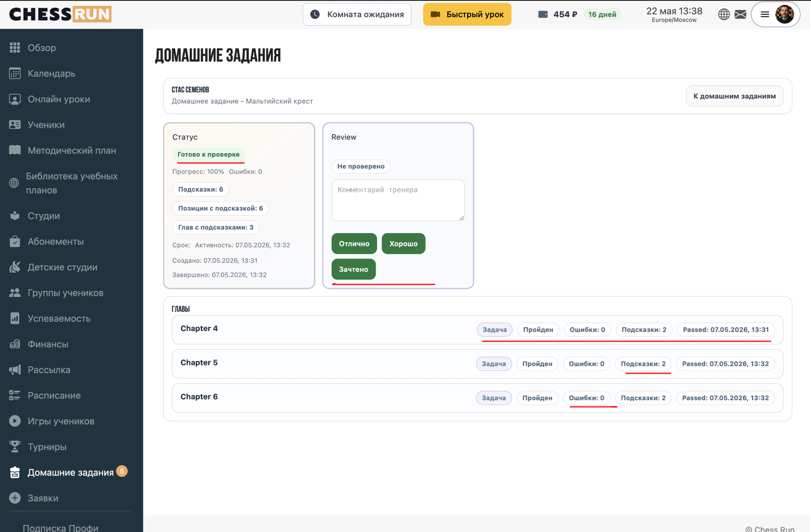Click Подсказки: 2 badge in Chapter 5
The image size is (811, 532).
click(x=643, y=364)
